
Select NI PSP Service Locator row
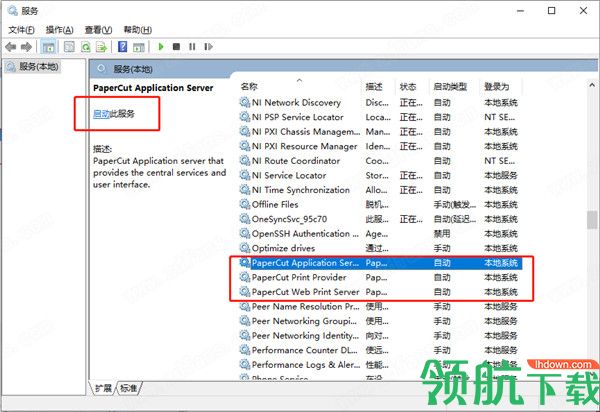379,117
